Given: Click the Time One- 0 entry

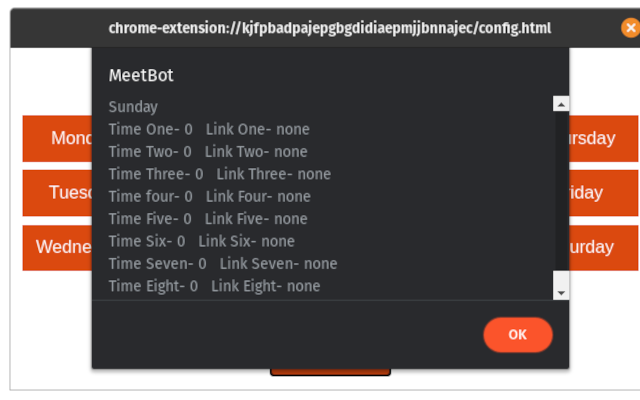Looking at the screenshot, I should 151,129.
